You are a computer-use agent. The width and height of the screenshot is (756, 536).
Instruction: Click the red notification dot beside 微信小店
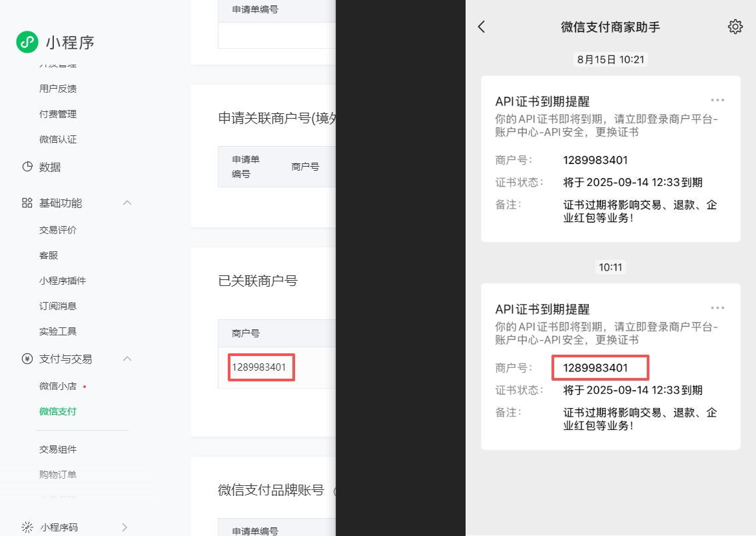(x=85, y=387)
